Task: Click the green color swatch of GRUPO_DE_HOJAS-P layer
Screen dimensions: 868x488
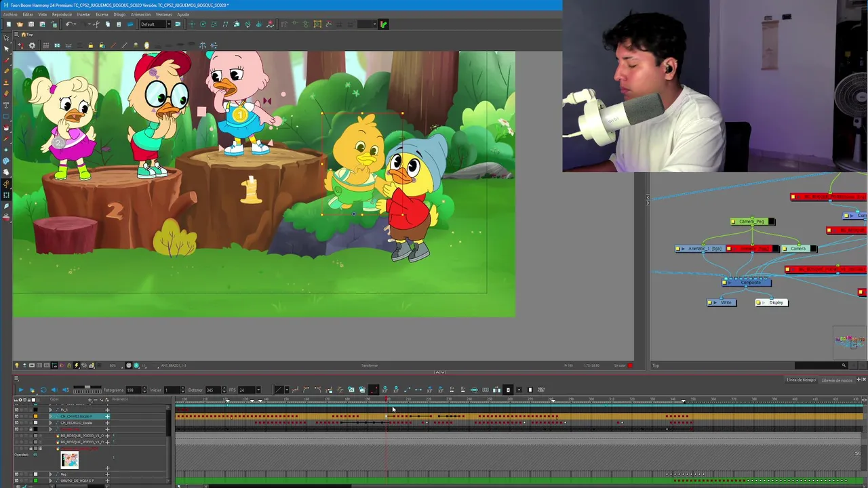Action: [x=35, y=481]
